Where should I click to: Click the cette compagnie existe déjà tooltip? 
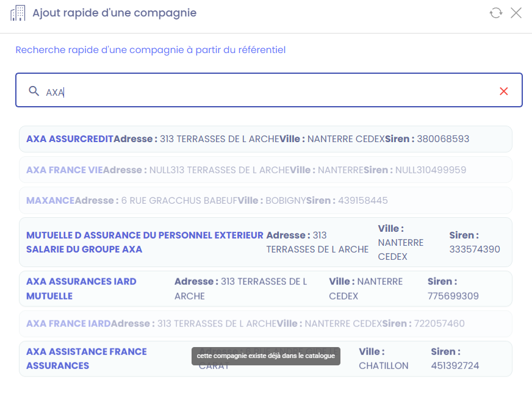coord(265,356)
